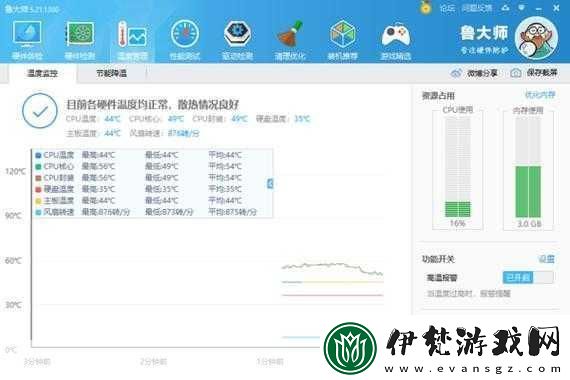Image resolution: width=570 pixels, height=380 pixels.
Task: Click hint text 当温度过高时,报警提醒
Action: [469, 293]
